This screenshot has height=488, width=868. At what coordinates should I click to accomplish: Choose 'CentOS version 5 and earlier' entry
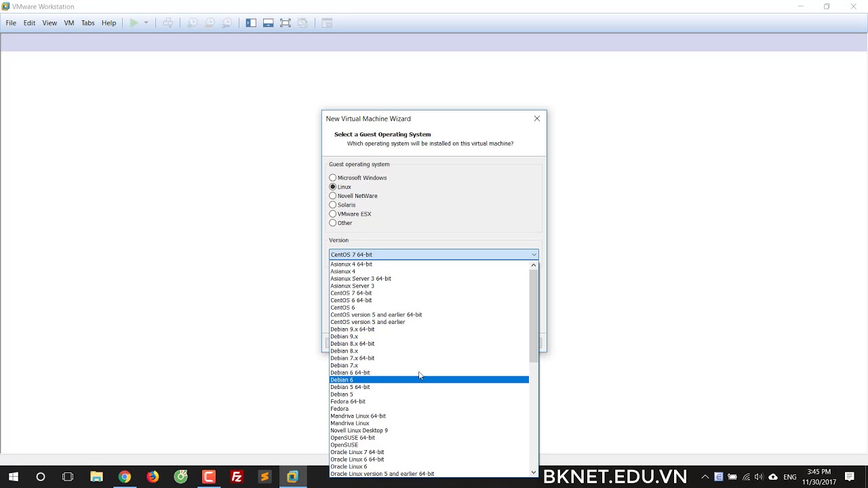click(429, 322)
